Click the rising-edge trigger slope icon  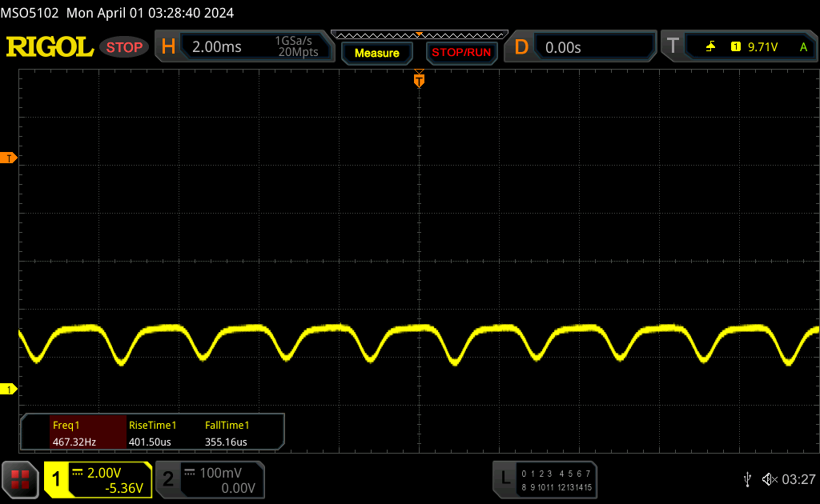click(x=710, y=47)
